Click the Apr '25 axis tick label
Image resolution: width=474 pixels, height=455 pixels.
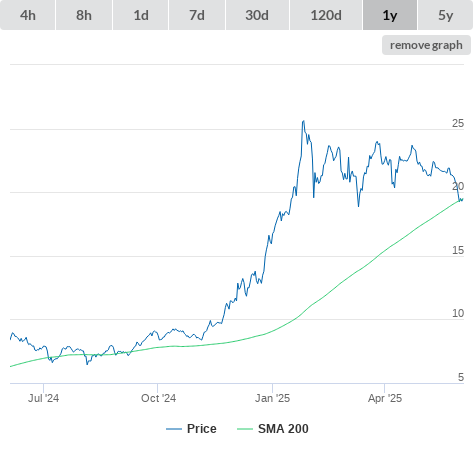point(385,398)
